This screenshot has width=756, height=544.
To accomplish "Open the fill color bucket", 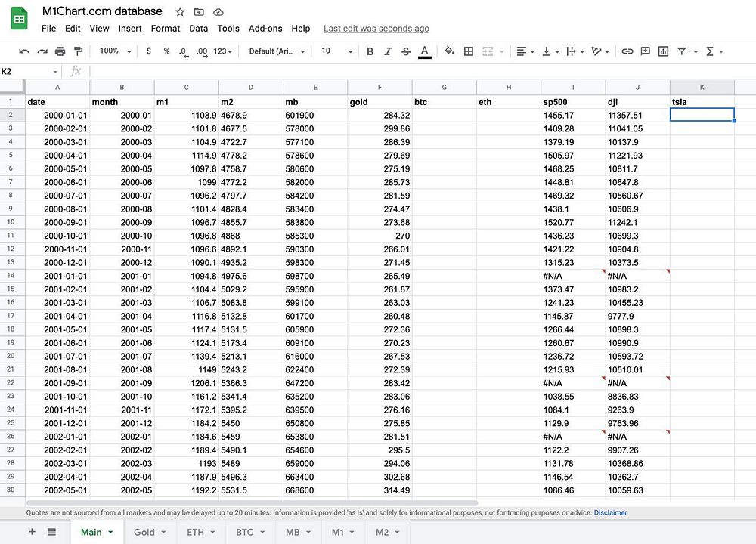I will (x=449, y=51).
